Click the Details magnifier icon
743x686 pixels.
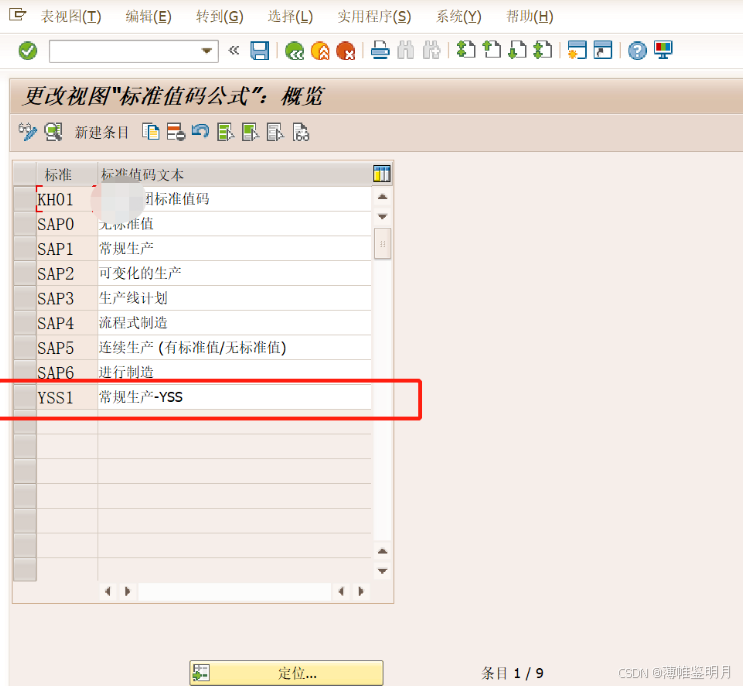[53, 132]
